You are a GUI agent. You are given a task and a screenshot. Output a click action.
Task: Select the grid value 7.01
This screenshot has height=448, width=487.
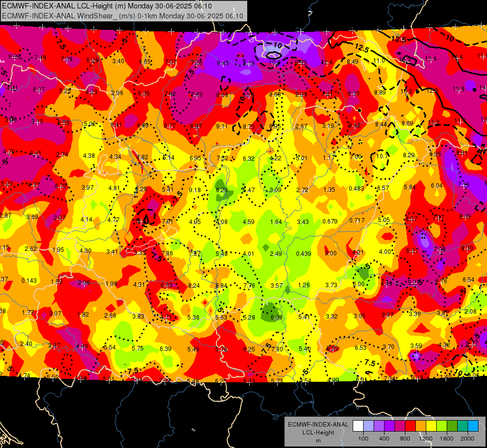168,222
